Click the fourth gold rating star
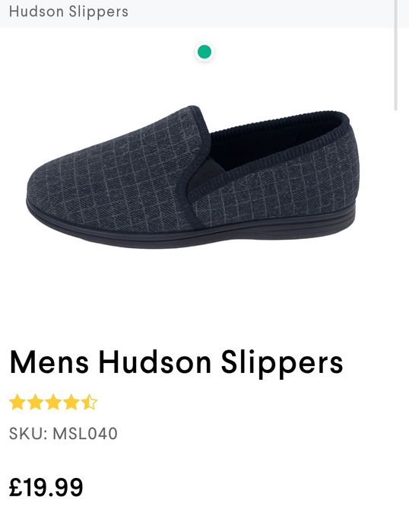The height and width of the screenshot is (532, 409). pos(71,403)
